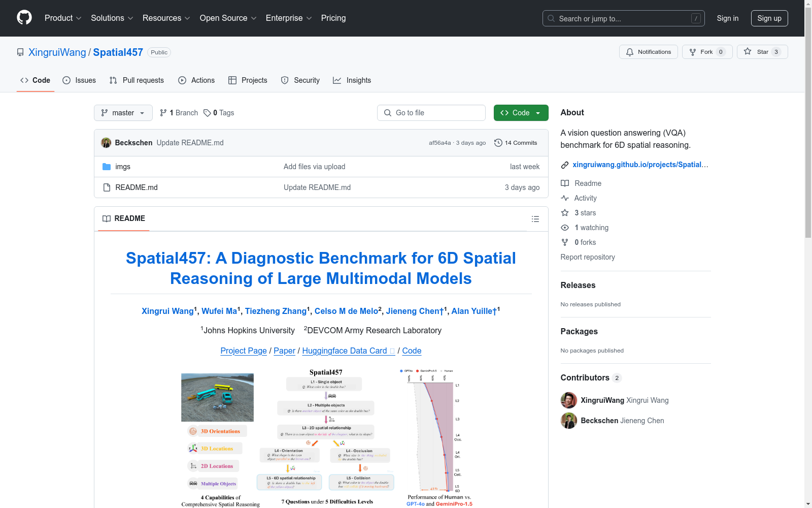Expand the green Code clone dropdown
Screen dimensions: 812x508
[521, 113]
